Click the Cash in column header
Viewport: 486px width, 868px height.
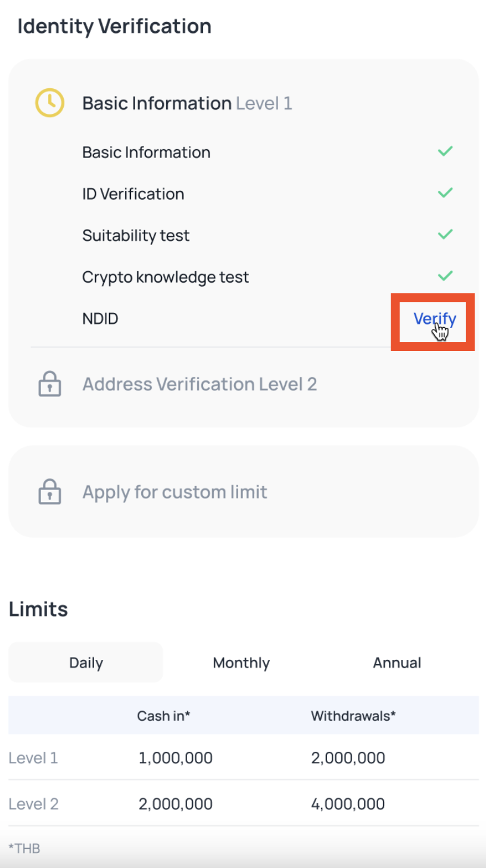tap(163, 715)
